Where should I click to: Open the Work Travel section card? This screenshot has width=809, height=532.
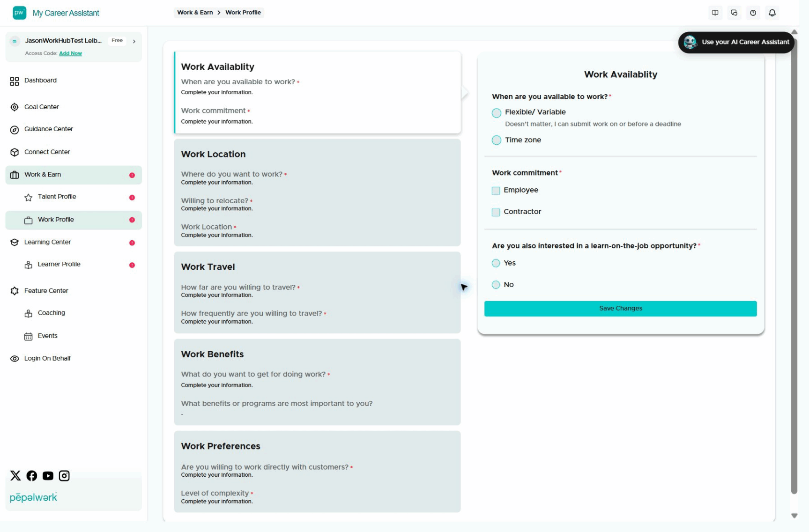point(317,293)
